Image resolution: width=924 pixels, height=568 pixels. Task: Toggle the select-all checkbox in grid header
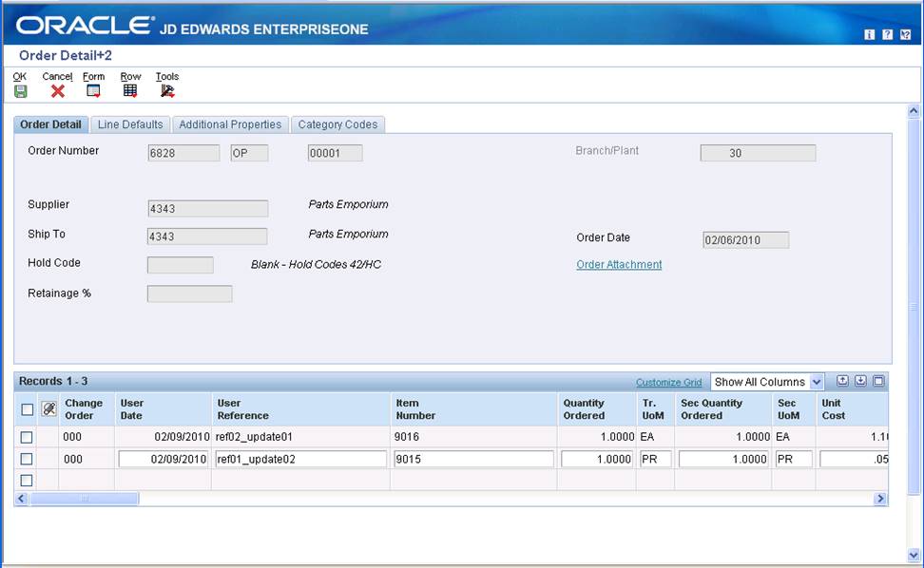28,409
